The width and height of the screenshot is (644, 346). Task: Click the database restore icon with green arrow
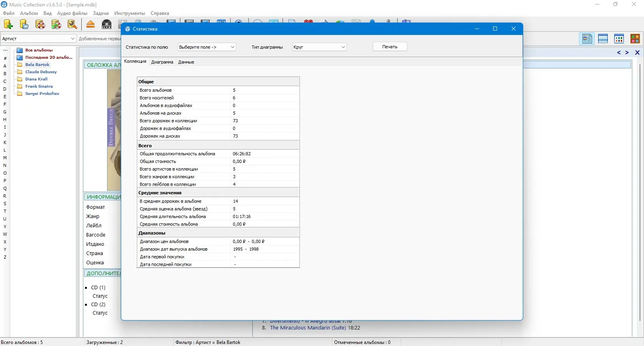coord(56,25)
